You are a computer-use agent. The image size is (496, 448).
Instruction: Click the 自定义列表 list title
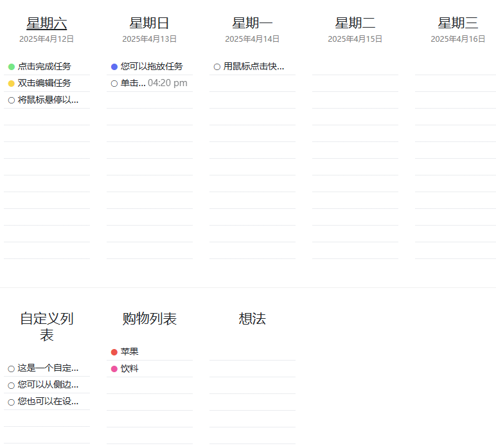(x=46, y=327)
